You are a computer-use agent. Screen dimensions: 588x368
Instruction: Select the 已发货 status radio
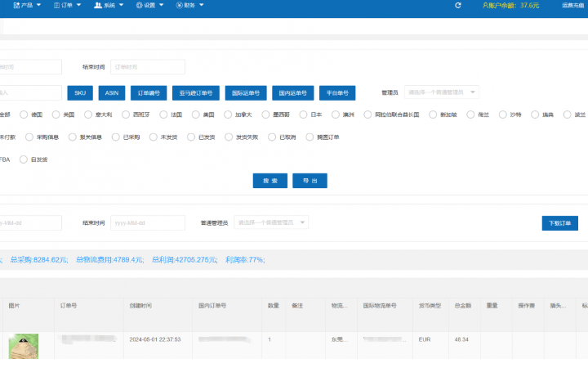191,137
